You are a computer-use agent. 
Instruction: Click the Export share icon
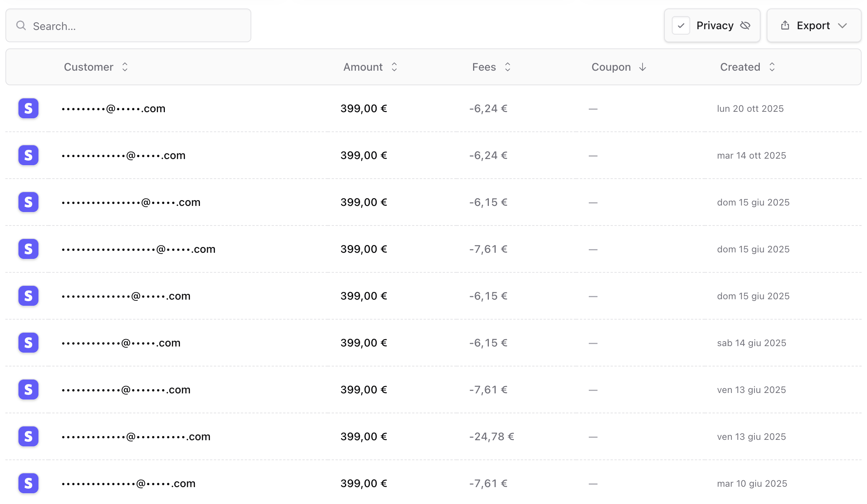[x=785, y=25]
